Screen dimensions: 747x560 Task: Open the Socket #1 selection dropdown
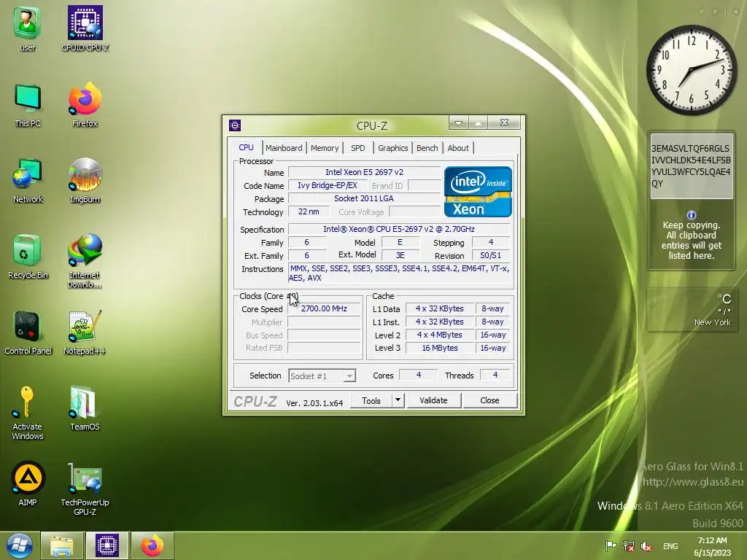click(322, 376)
